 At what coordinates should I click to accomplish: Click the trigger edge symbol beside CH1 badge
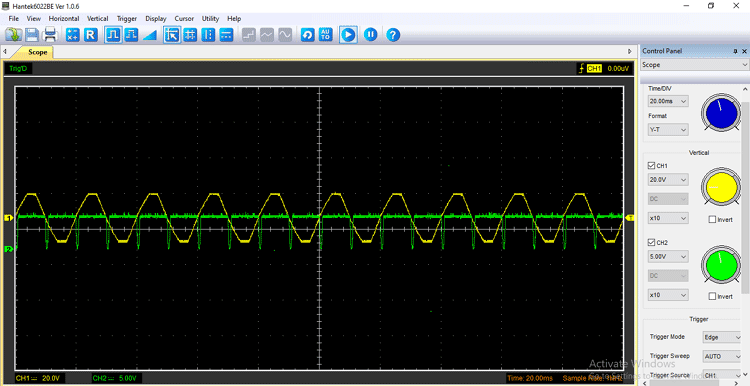point(581,68)
